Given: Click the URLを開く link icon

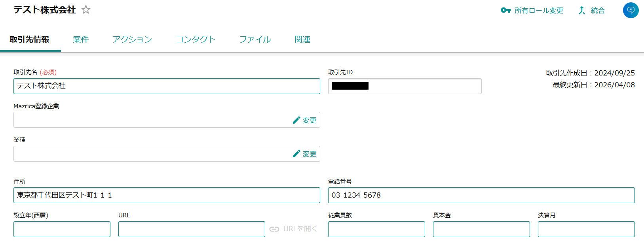Looking at the screenshot, I should coord(274,229).
